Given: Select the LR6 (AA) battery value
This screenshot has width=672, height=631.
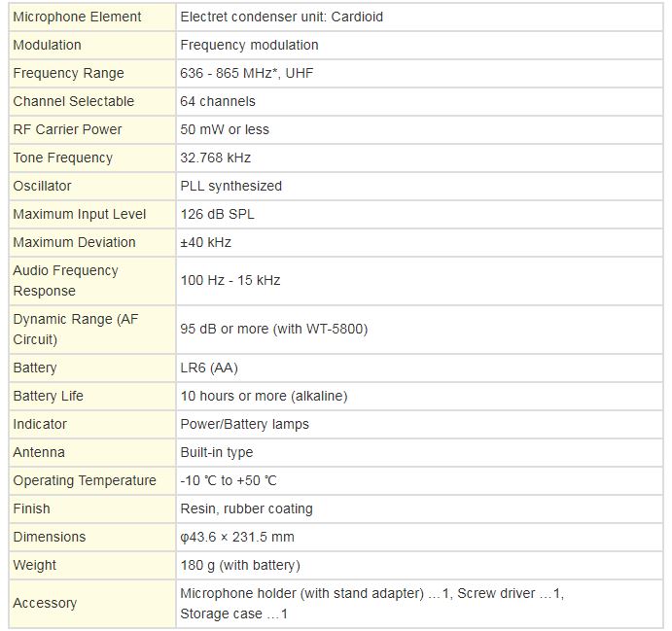Looking at the screenshot, I should pyautogui.click(x=209, y=368).
